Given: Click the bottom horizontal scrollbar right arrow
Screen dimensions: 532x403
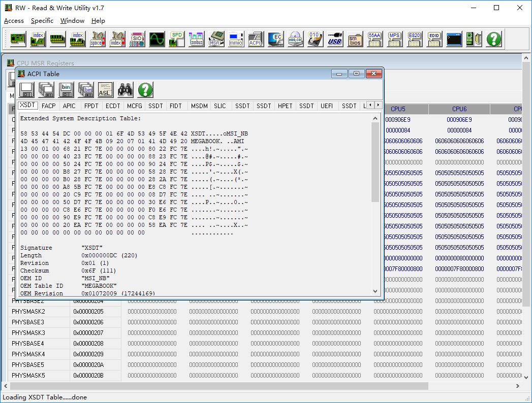Looking at the screenshot, I should [517, 386].
